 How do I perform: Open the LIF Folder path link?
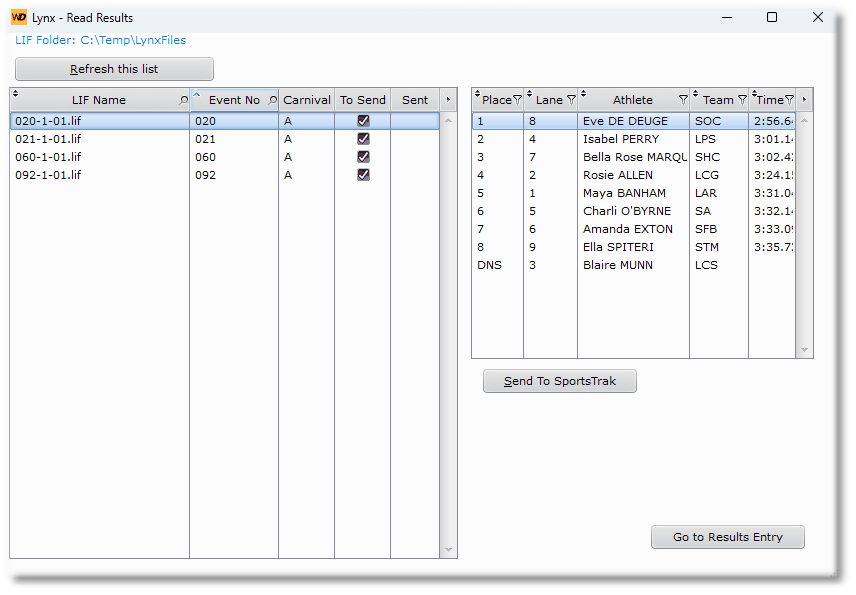pyautogui.click(x=100, y=40)
